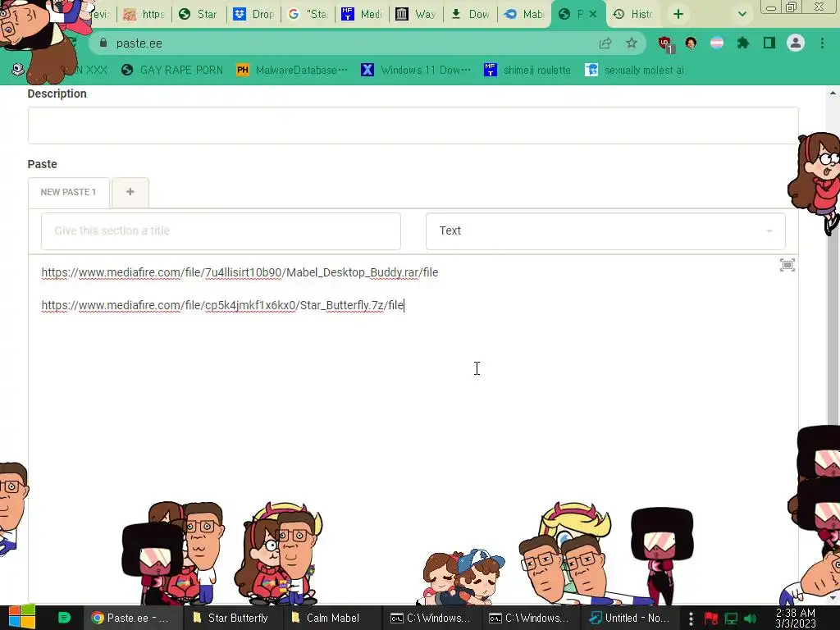Open the Extensions puzzle piece menu
840x630 pixels.
pos(743,43)
